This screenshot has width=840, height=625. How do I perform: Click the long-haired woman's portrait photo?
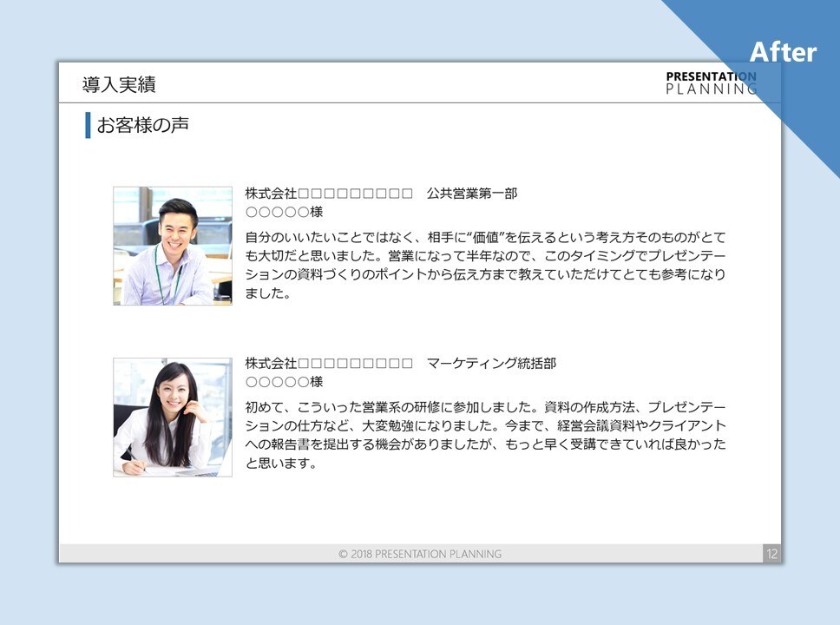[173, 417]
